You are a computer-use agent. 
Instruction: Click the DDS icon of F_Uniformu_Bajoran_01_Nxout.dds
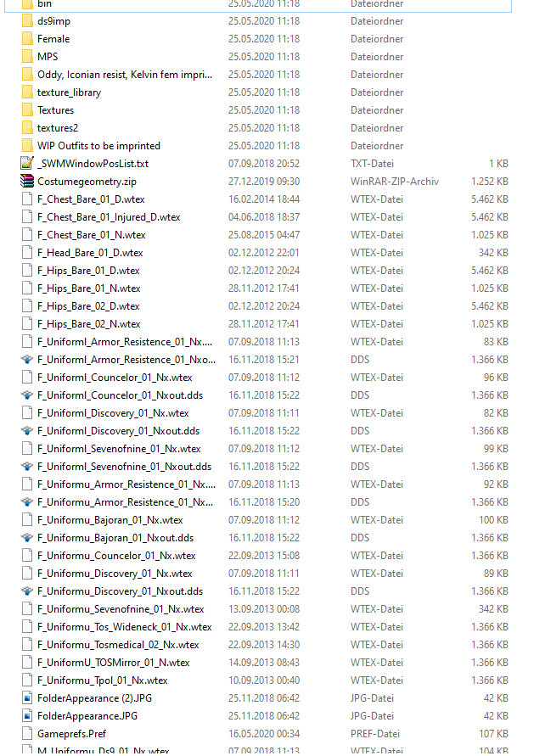(x=27, y=538)
